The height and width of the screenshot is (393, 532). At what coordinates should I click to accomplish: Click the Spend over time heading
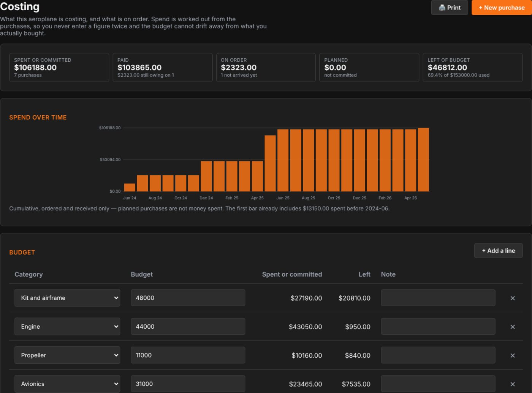point(38,118)
